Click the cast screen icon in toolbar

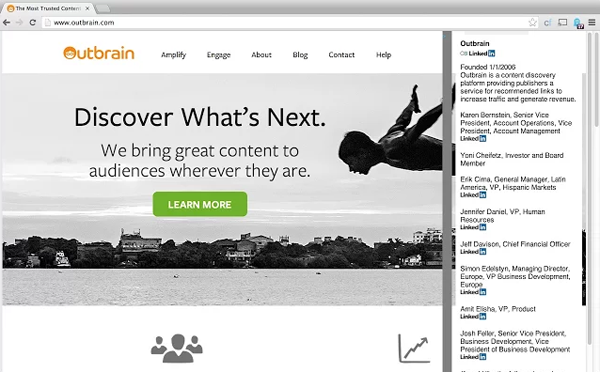(562, 23)
